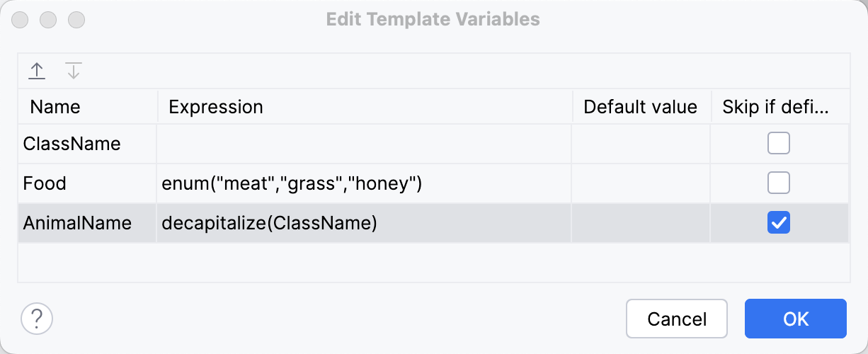This screenshot has width=868, height=354.
Task: Enable Skip if defined for ClassName
Action: [x=779, y=144]
